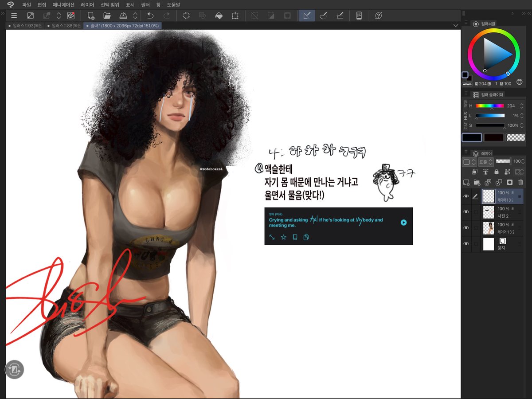Expand the canvas tab list chevron
The width and height of the screenshot is (532, 399).
(456, 26)
